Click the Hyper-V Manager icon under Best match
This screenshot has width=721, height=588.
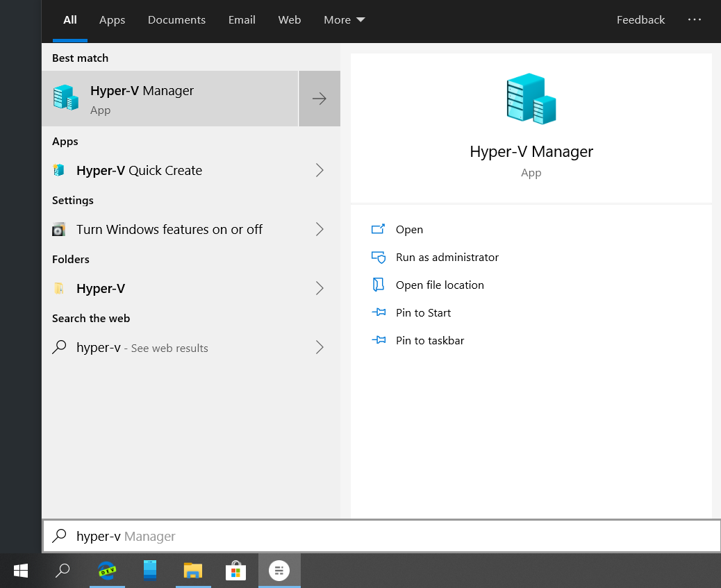[66, 97]
